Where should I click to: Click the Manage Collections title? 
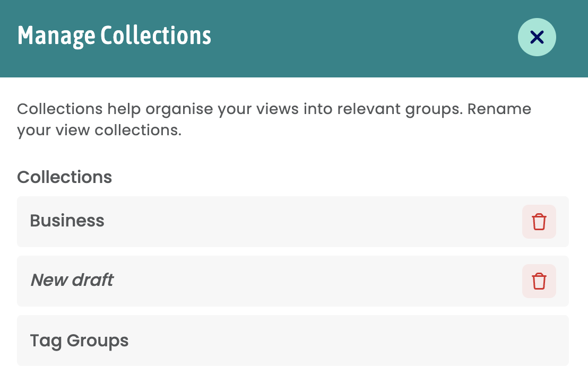pyautogui.click(x=115, y=37)
